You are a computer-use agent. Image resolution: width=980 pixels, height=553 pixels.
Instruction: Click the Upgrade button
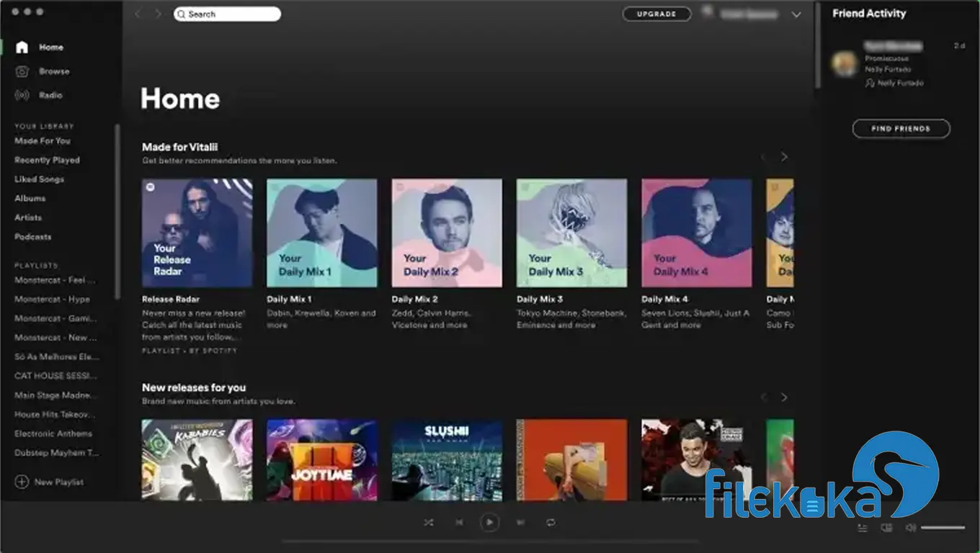pyautogui.click(x=656, y=14)
